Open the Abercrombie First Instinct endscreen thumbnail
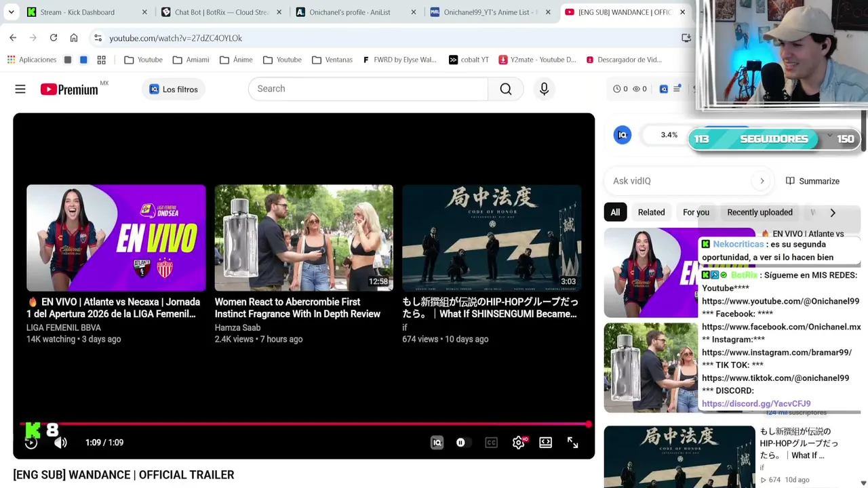 [304, 238]
